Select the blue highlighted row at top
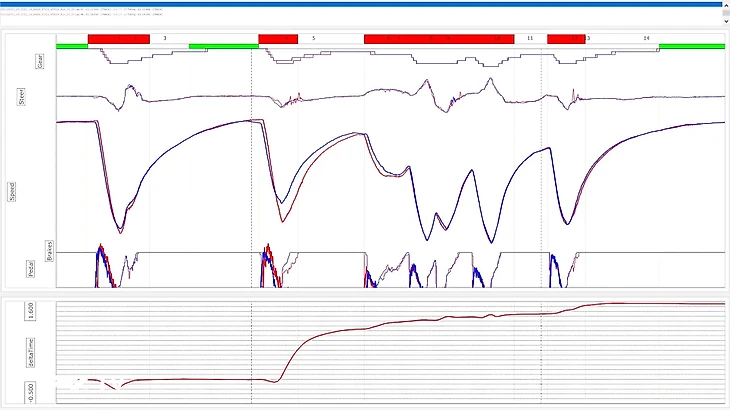Screen dimensions: 730x410 pos(360,4)
